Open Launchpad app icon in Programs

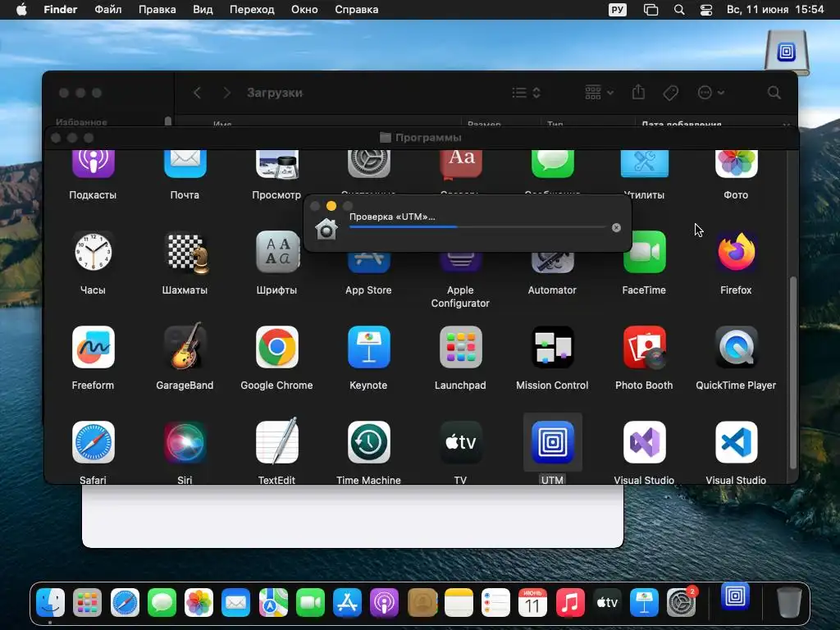460,347
